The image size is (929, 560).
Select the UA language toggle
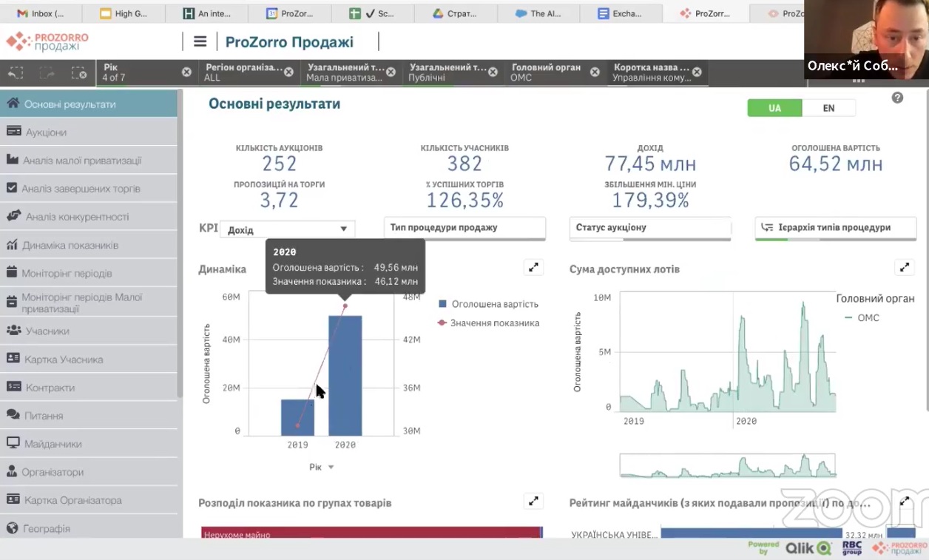tap(774, 108)
